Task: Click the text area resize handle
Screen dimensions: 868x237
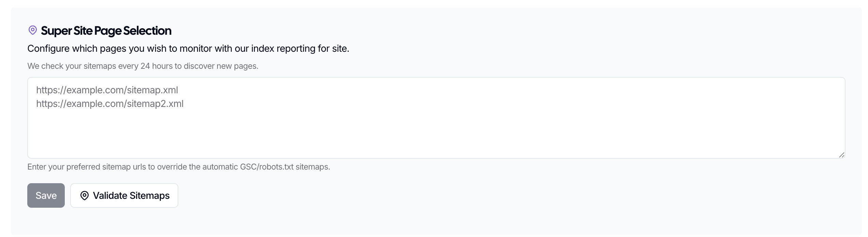Action: tap(841, 155)
